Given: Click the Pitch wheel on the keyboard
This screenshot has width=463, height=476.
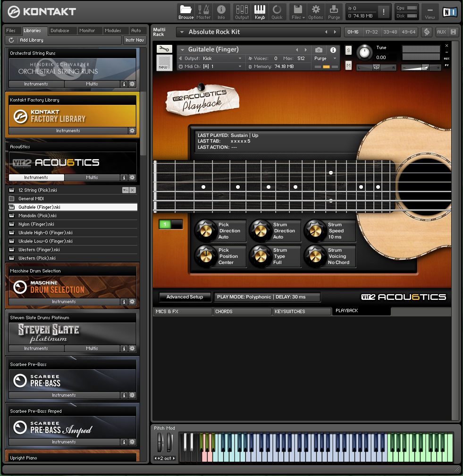Looking at the screenshot, I should click(160, 442).
